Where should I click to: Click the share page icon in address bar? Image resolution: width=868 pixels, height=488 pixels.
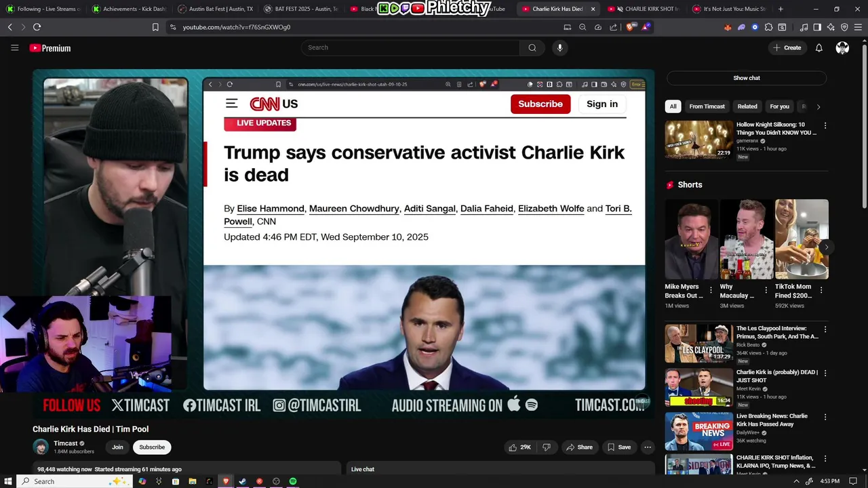pyautogui.click(x=613, y=27)
